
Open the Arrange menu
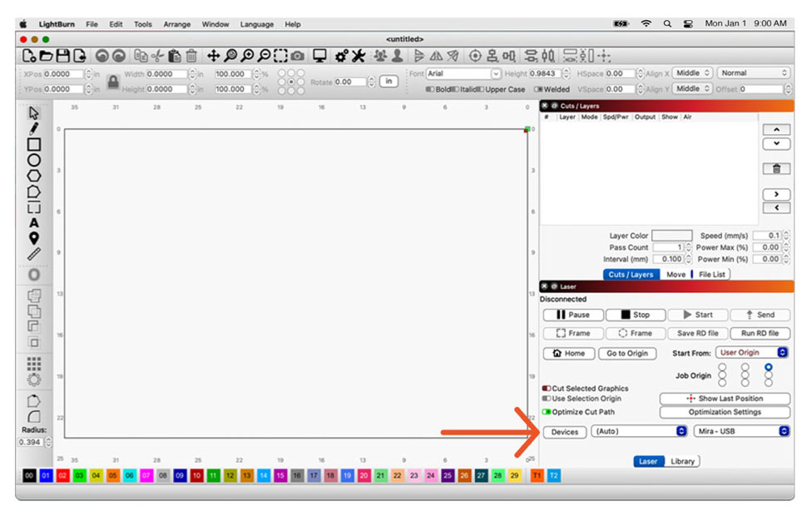(x=177, y=24)
